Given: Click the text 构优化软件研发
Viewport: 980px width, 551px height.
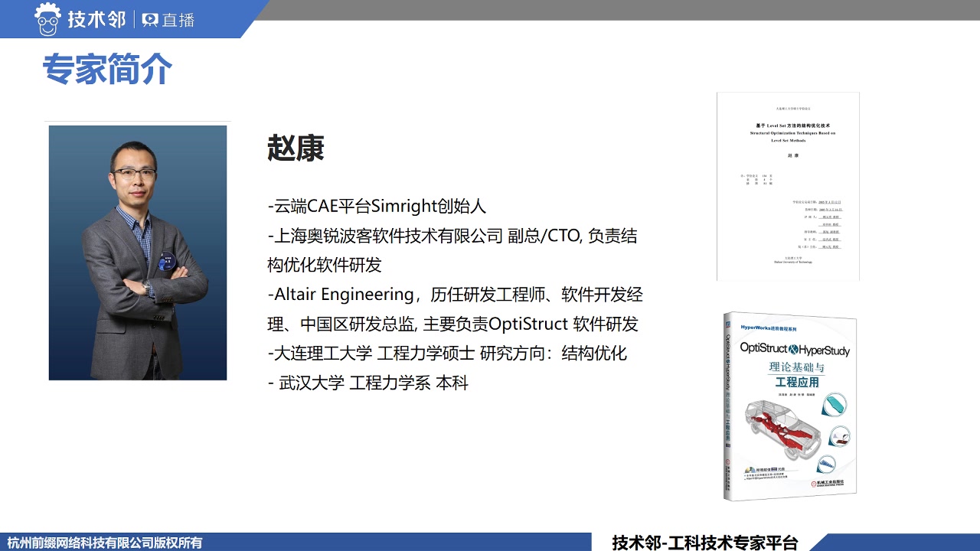Looking at the screenshot, I should 324,265.
